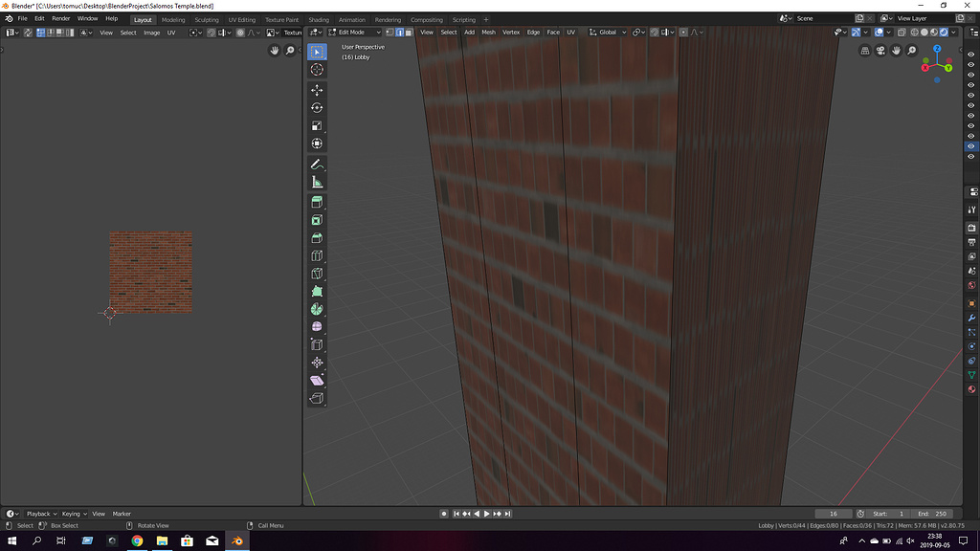Select the Loop Cut tool
The width and height of the screenshot is (980, 551).
point(317,255)
